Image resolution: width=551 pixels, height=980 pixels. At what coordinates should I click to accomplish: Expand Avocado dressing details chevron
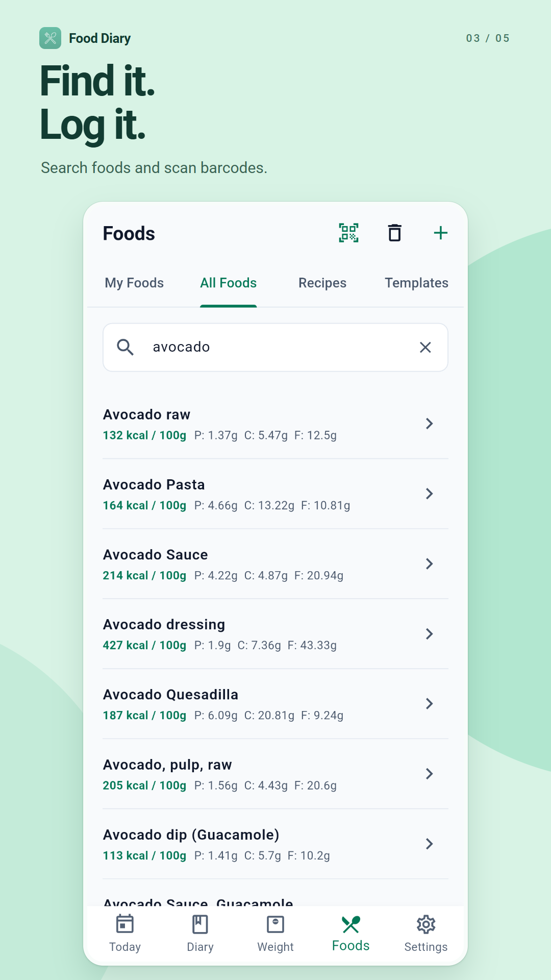(x=430, y=633)
